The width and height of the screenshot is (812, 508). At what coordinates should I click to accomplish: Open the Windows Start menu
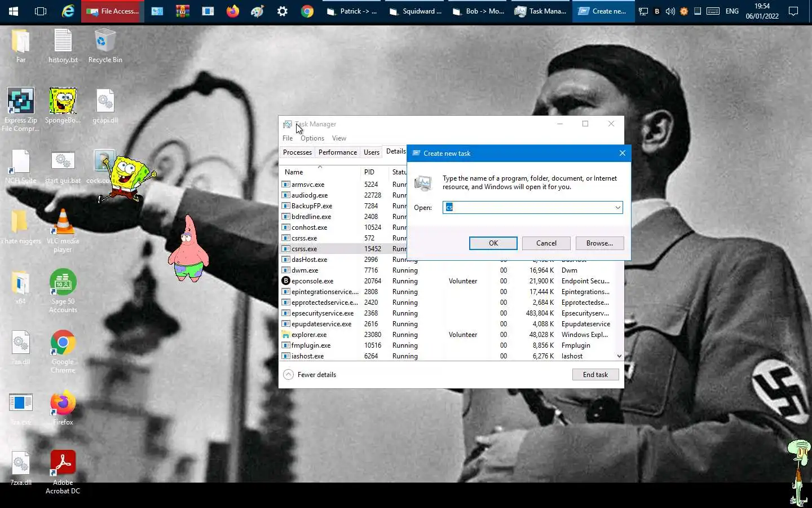pyautogui.click(x=14, y=11)
